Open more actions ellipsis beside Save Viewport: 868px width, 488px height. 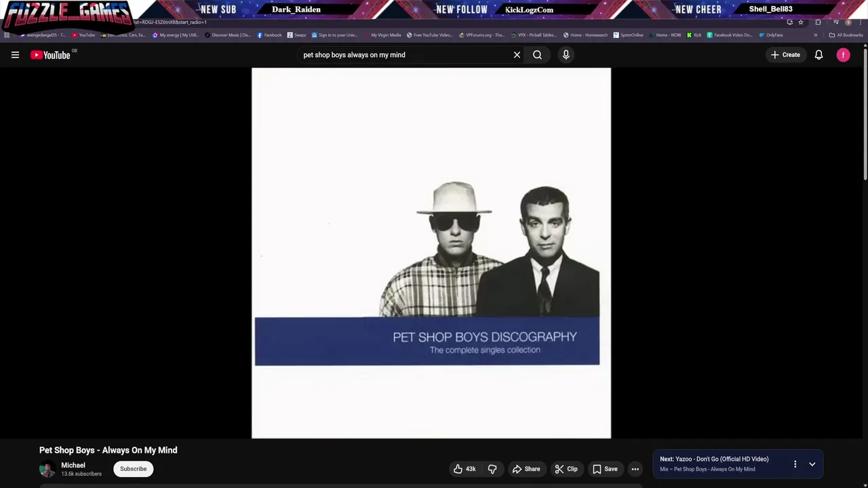635,469
